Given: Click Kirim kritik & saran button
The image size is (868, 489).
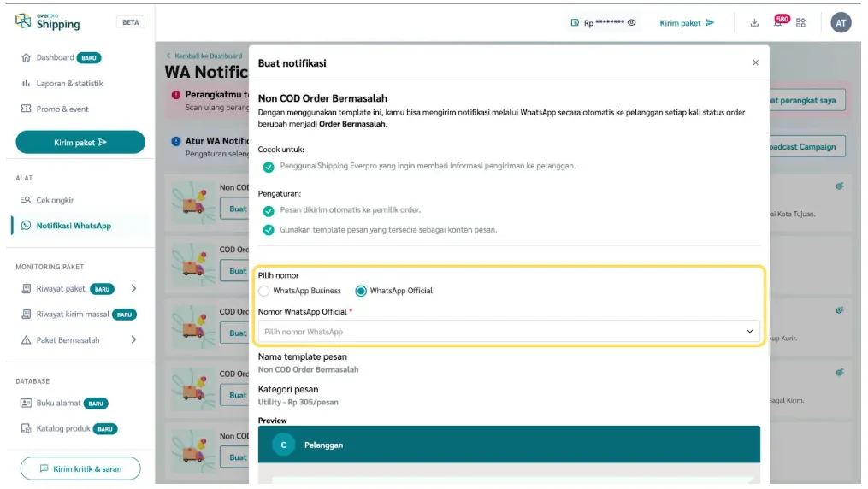Looking at the screenshot, I should (x=80, y=469).
